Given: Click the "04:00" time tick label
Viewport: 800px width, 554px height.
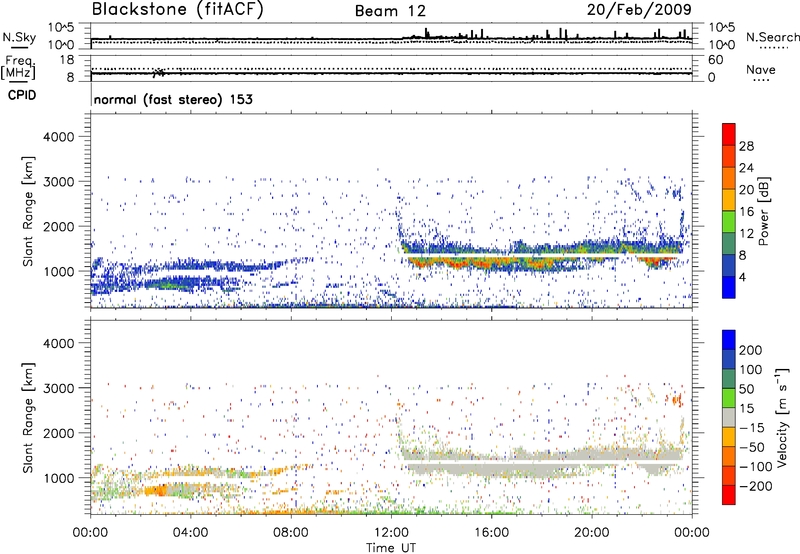Looking at the screenshot, I should (190, 533).
